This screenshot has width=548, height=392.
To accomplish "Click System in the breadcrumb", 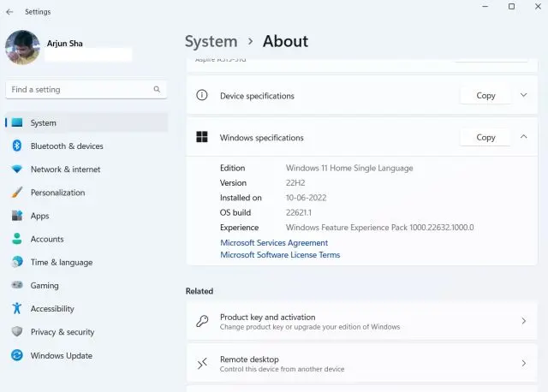I will 211,42.
